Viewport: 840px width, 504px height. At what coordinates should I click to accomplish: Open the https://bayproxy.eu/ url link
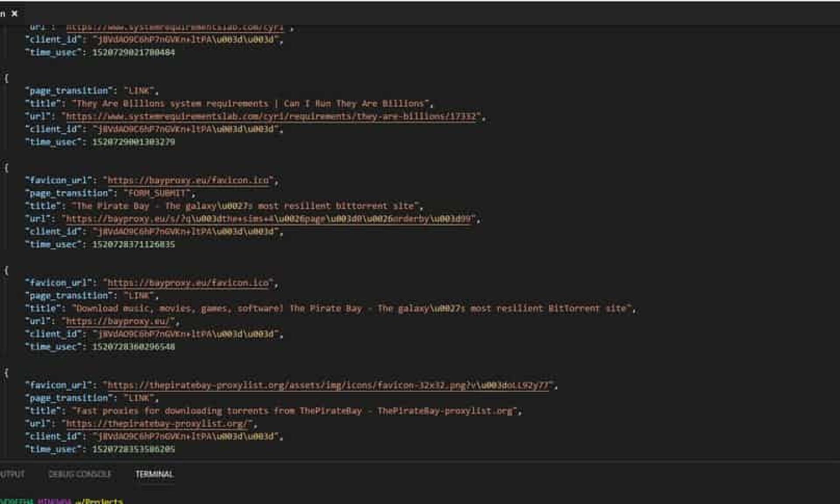point(118,321)
